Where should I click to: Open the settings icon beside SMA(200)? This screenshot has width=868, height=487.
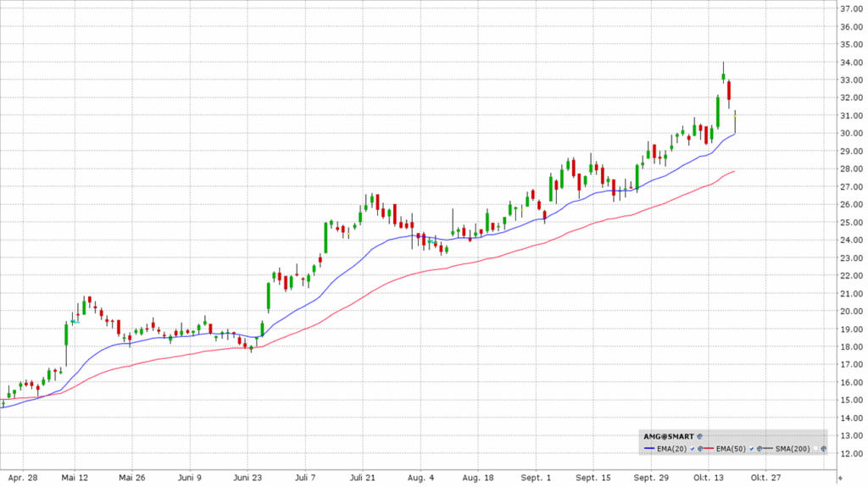point(824,447)
